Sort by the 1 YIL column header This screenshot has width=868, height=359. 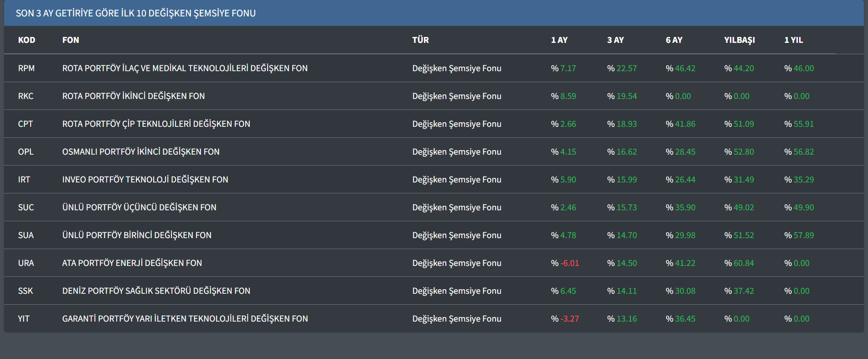[793, 40]
